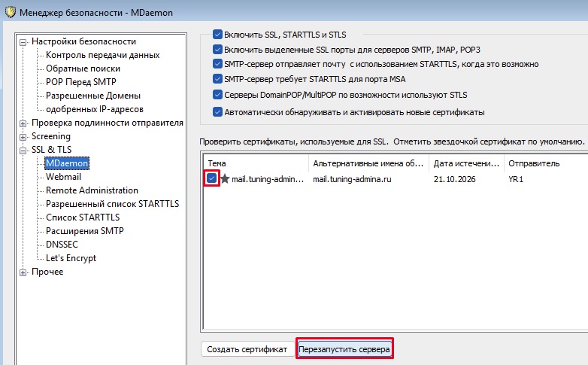This screenshot has height=365, width=588.
Task: Click the default certificate star icon
Action: (225, 179)
